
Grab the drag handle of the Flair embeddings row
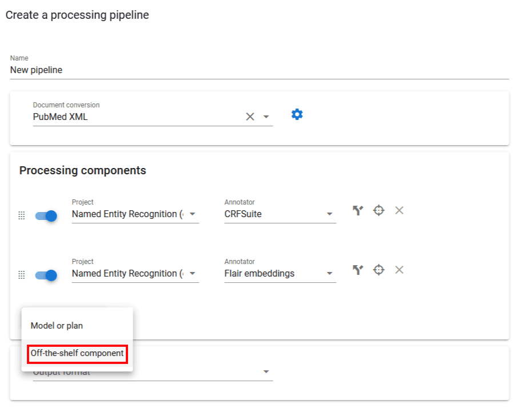pos(22,275)
